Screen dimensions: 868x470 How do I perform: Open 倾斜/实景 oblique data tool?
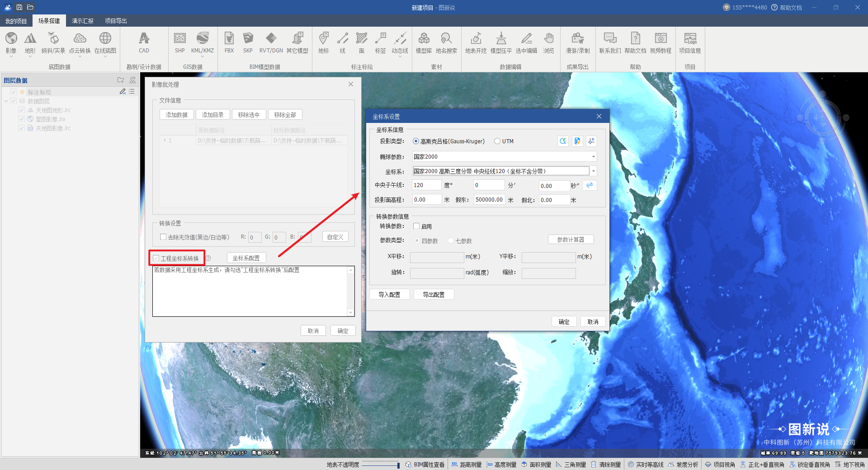pos(53,43)
